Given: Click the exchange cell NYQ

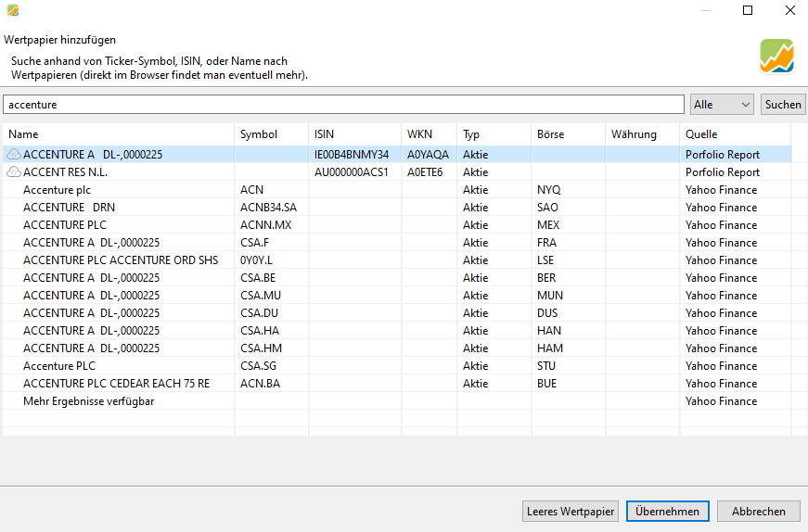Looking at the screenshot, I should pyautogui.click(x=549, y=189).
